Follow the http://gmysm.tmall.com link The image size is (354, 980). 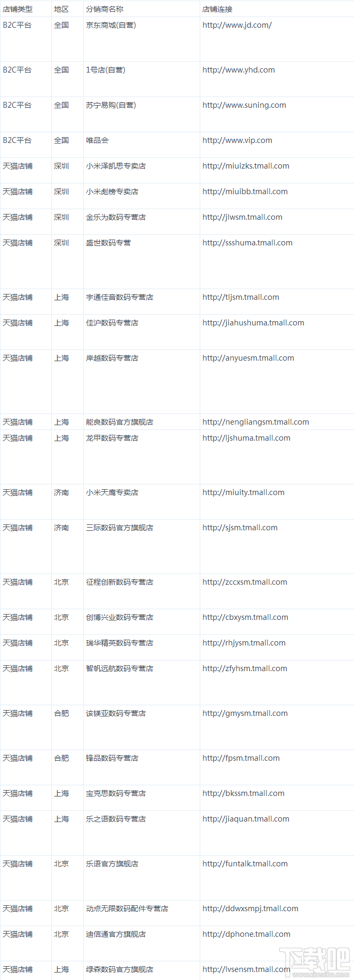[x=245, y=713]
